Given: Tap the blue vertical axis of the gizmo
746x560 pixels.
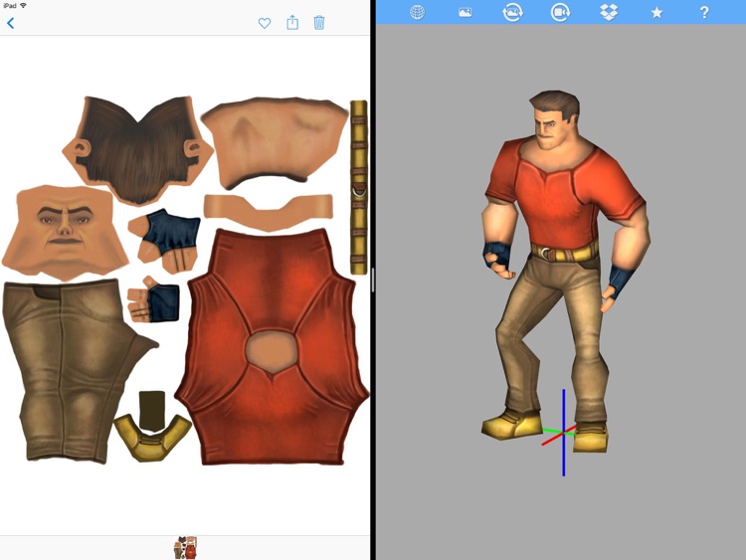Looking at the screenshot, I should 563,432.
